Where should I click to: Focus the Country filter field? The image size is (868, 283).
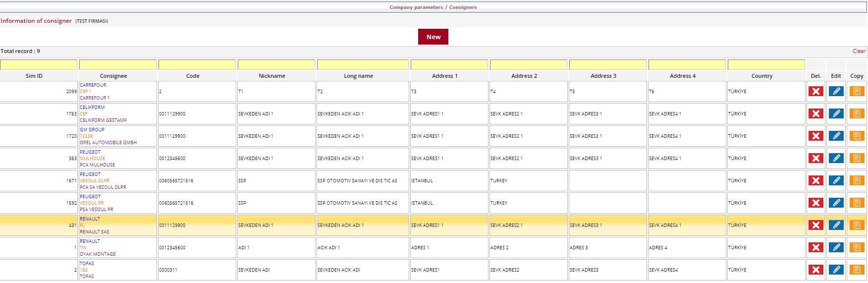[x=766, y=65]
